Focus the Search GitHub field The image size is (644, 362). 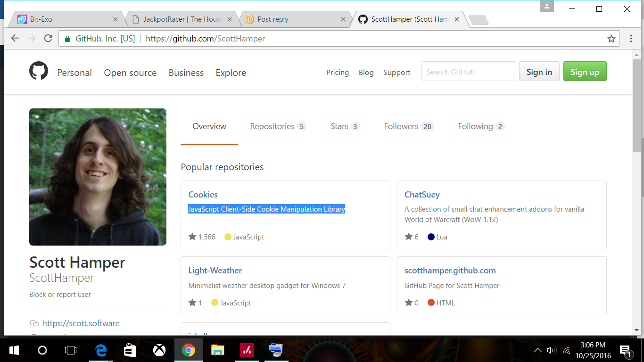pyautogui.click(x=468, y=72)
